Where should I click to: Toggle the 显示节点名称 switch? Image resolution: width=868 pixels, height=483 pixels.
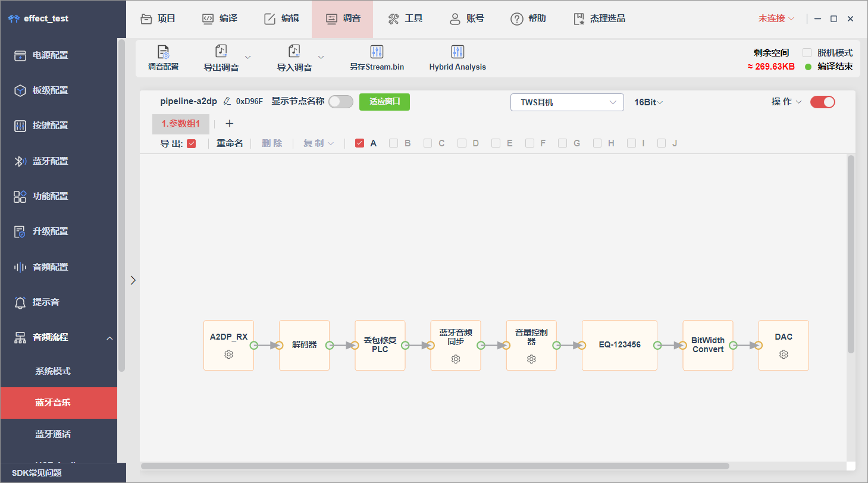click(341, 102)
